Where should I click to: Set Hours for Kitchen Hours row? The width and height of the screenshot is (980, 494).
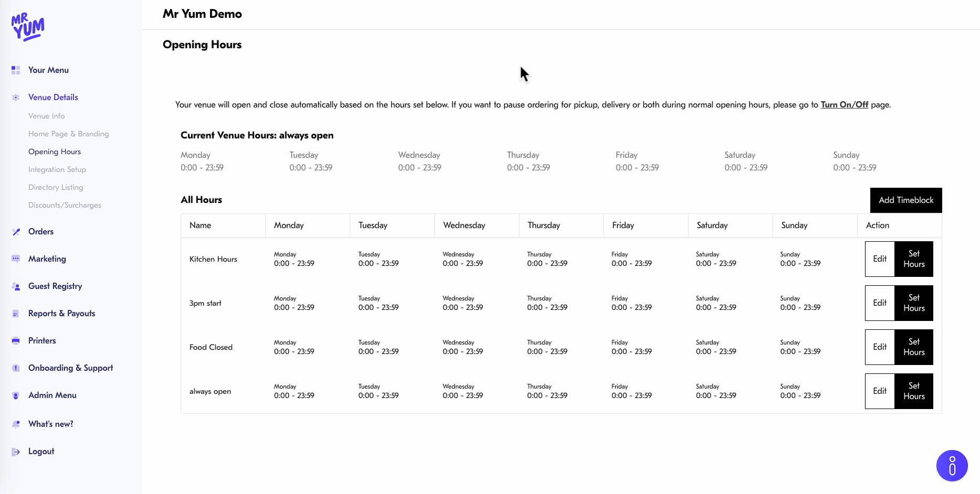click(x=914, y=259)
